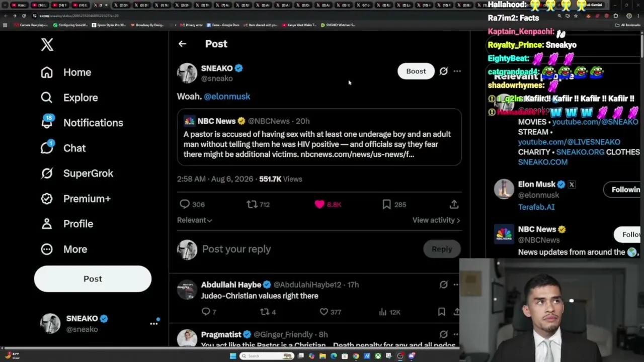
Task: Click the browser address bar URL
Action: [79, 16]
